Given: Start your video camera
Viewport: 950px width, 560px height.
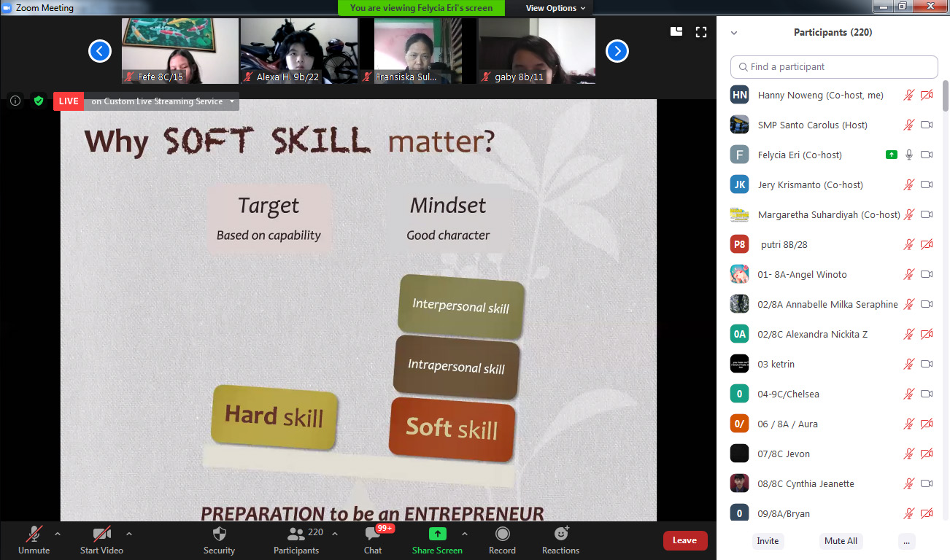Looking at the screenshot, I should point(101,540).
